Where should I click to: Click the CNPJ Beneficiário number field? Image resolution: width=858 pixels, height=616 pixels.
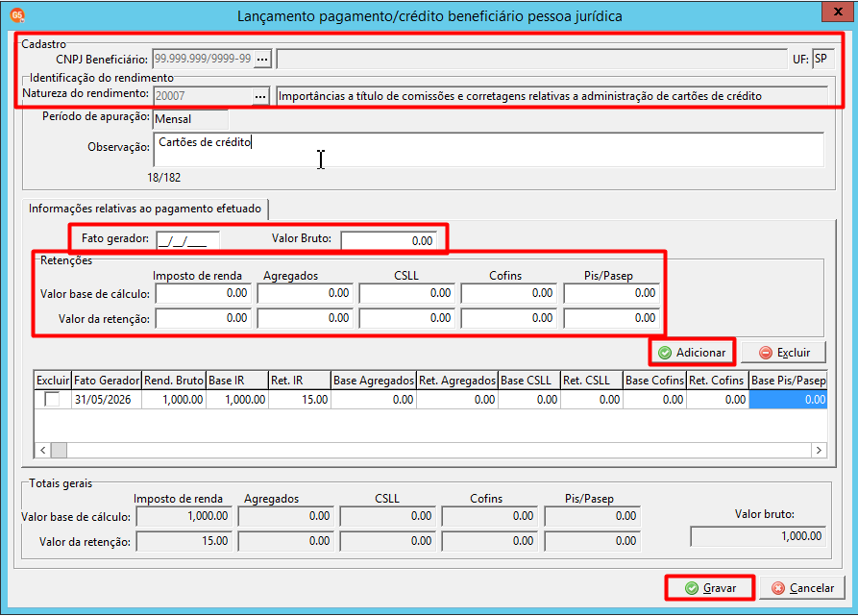[203, 59]
